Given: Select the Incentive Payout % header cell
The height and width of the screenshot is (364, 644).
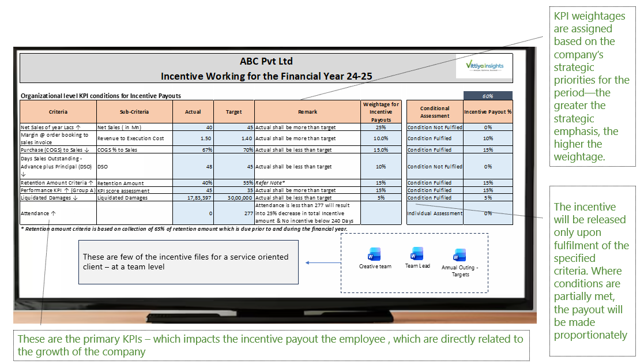Looking at the screenshot, I should [488, 112].
